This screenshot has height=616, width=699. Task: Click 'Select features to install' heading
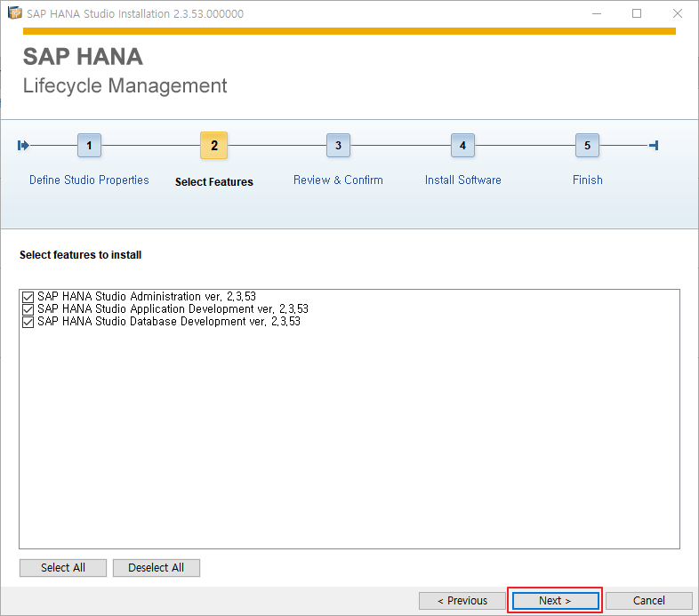tap(81, 255)
